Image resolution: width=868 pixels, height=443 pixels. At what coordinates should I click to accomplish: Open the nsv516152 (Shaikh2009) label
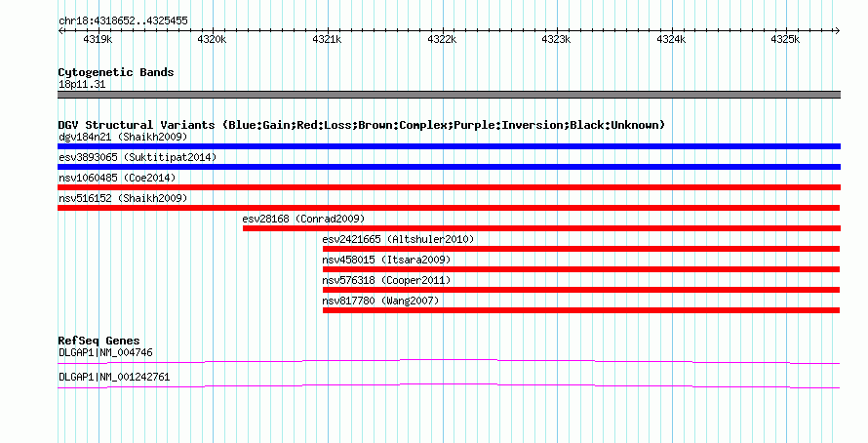tap(123, 198)
